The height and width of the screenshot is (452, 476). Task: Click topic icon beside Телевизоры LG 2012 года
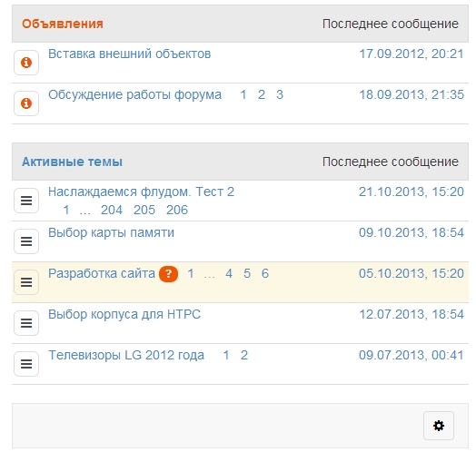coord(26,364)
